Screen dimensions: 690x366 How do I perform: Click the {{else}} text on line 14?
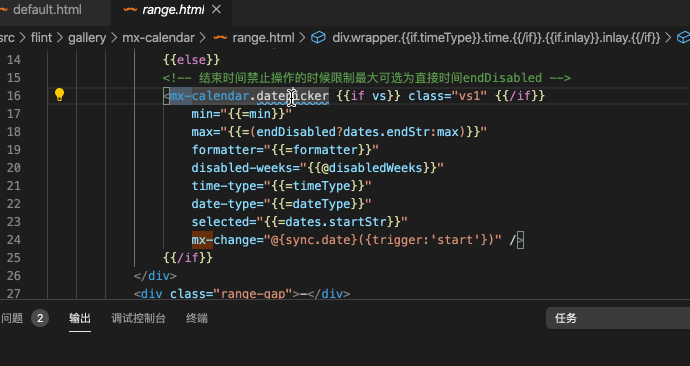pyautogui.click(x=191, y=60)
